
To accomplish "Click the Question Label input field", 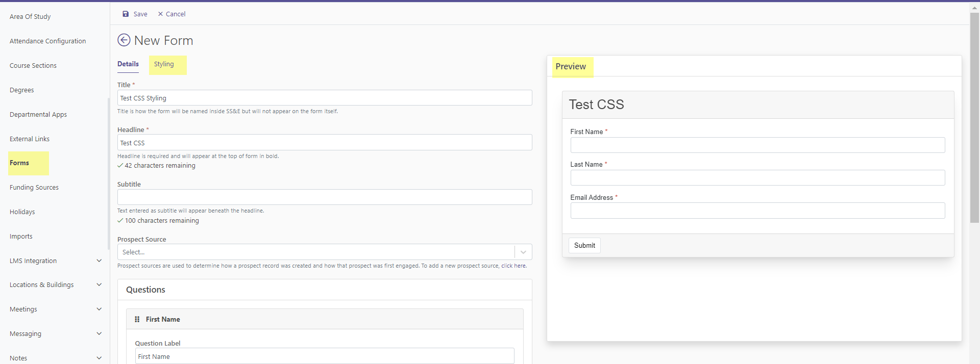I will coord(325,356).
